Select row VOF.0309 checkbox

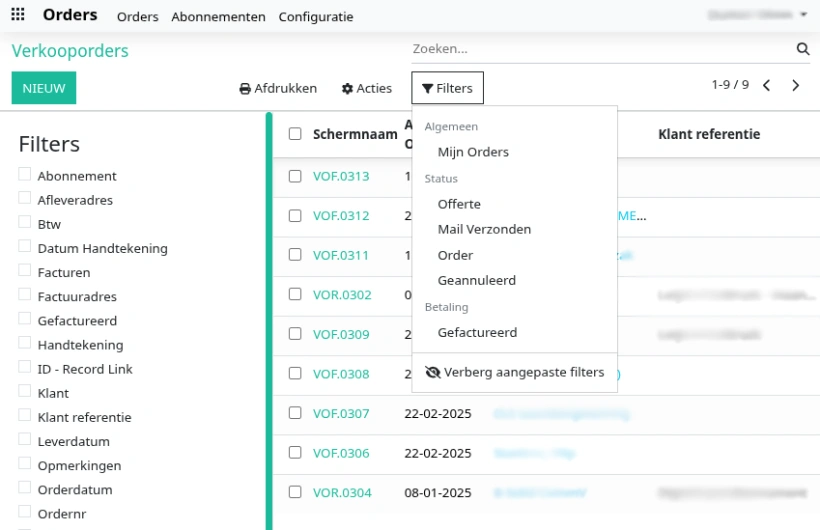pos(295,334)
